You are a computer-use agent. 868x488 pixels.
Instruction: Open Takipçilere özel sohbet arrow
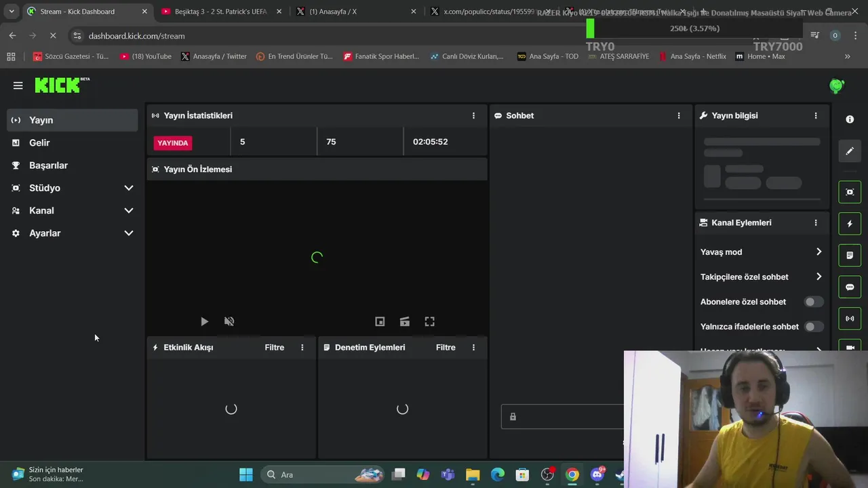818,277
